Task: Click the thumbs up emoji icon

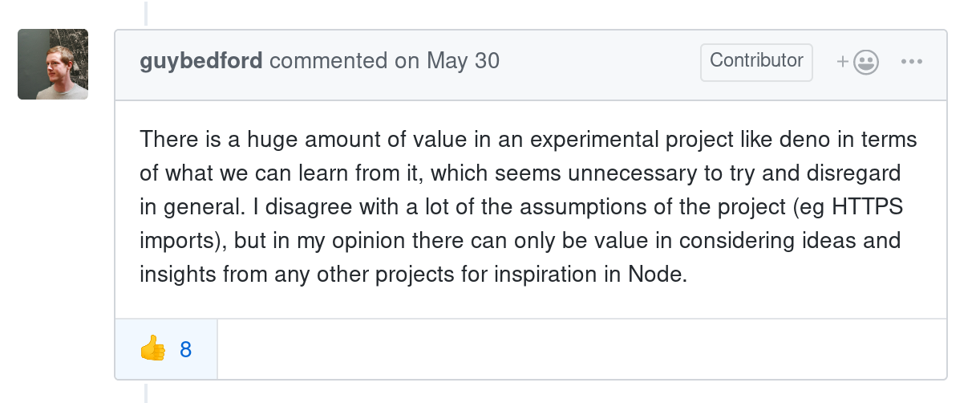Action: (x=152, y=349)
